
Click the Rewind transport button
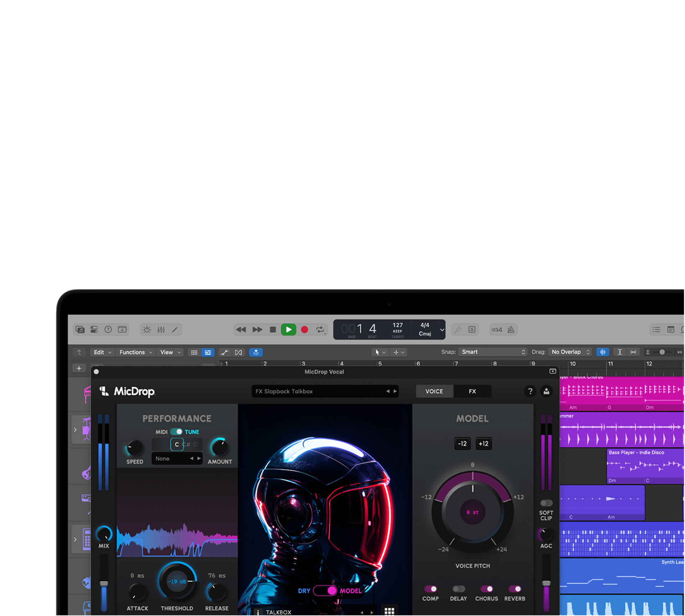pyautogui.click(x=241, y=329)
